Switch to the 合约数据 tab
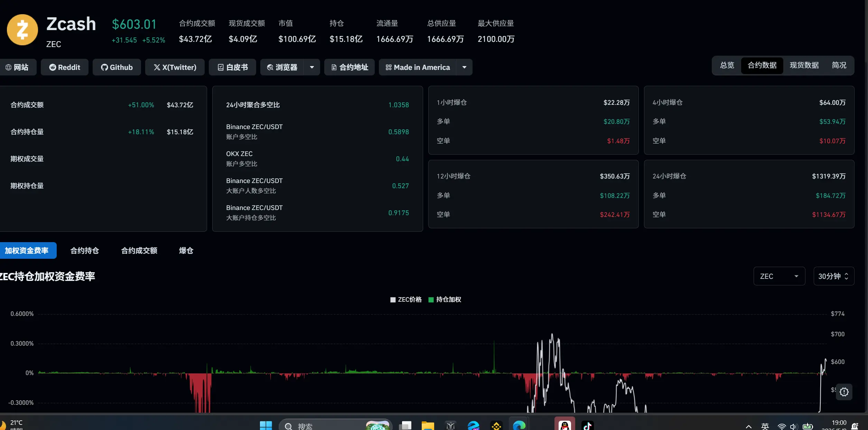Image resolution: width=868 pixels, height=430 pixels. [x=762, y=65]
